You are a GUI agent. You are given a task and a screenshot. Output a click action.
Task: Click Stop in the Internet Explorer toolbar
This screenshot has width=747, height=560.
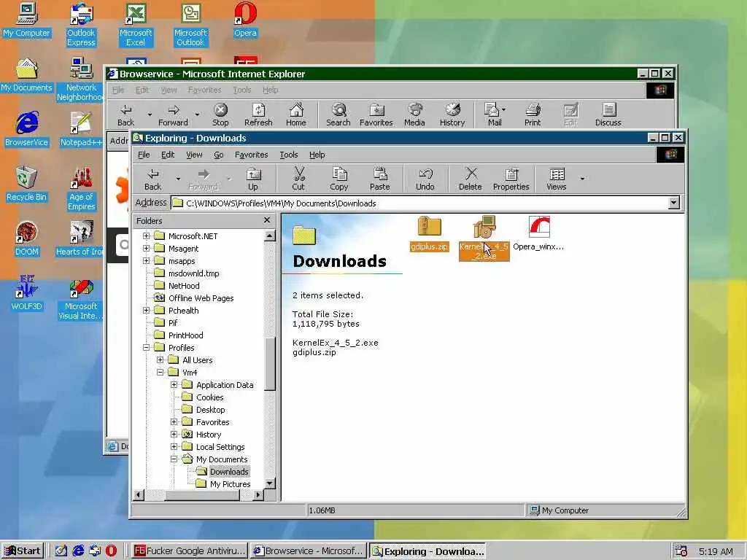click(220, 114)
